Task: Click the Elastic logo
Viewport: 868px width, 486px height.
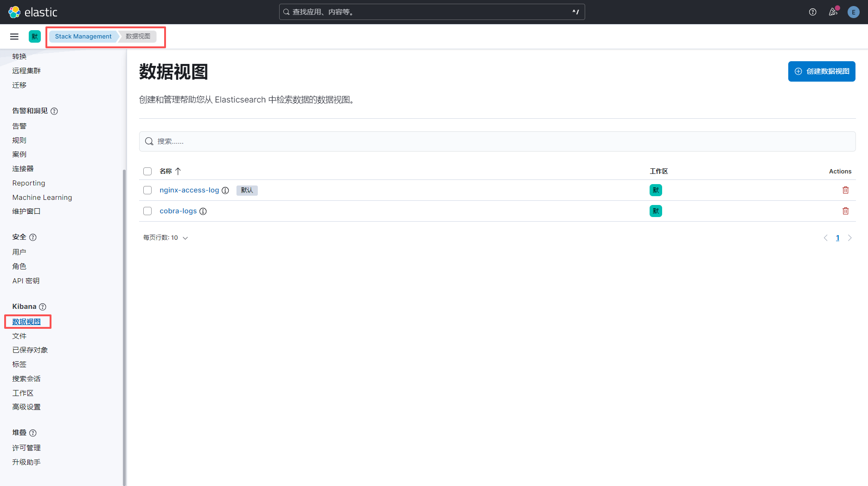Action: pos(33,12)
